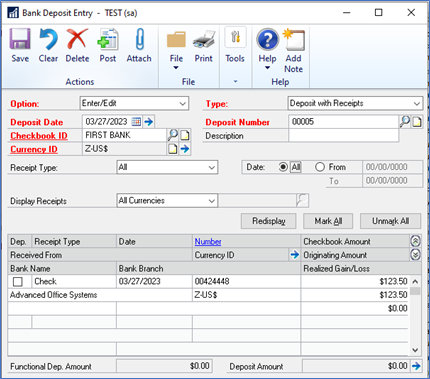
Task: Mark the Check 00424448 deposit checkbox
Action: pyautogui.click(x=18, y=282)
